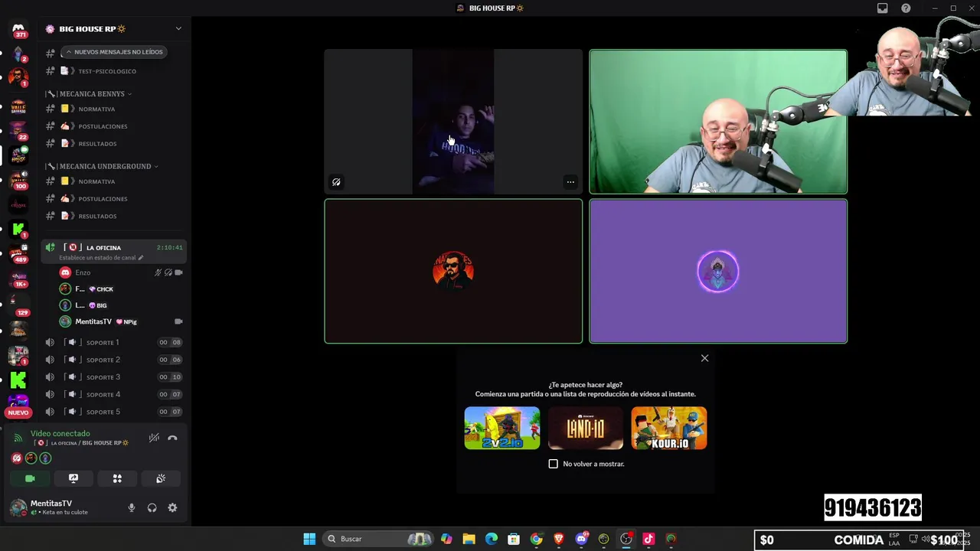Open File Explorer from the taskbar
980x551 pixels.
point(469,539)
